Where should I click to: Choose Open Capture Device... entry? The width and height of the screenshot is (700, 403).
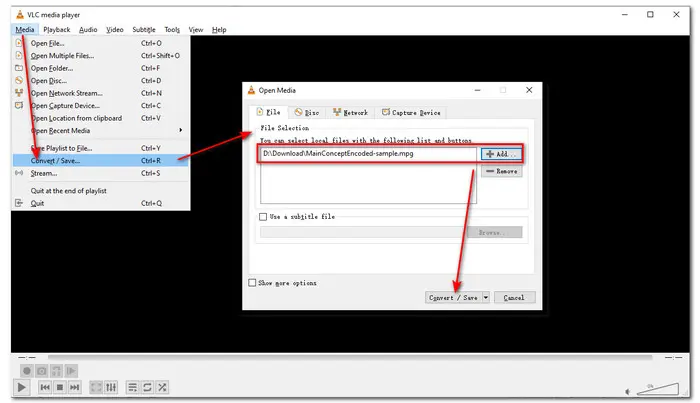(x=101, y=106)
